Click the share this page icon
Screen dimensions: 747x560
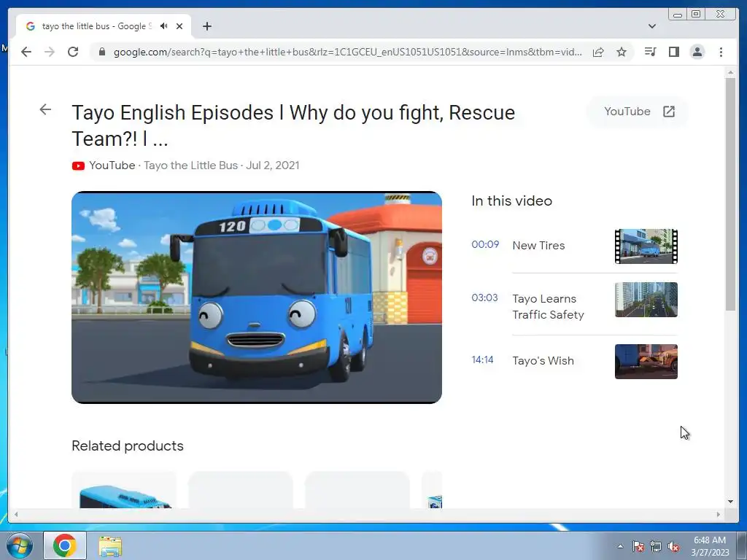[x=598, y=52]
